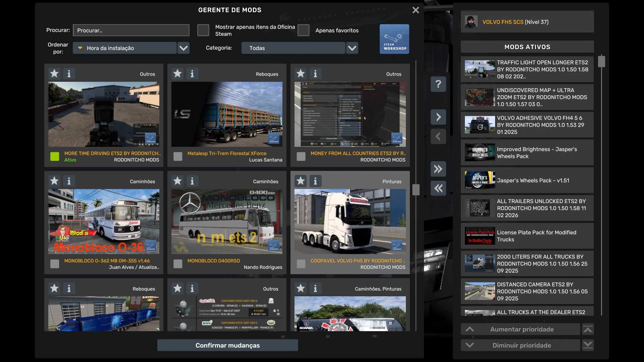The height and width of the screenshot is (362, 644).
Task: Select License Plate Pack active mod entry
Action: tap(527, 236)
